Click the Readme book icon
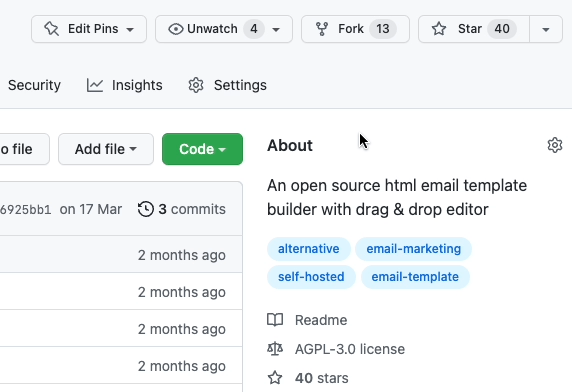Image resolution: width=572 pixels, height=392 pixels. tap(275, 320)
